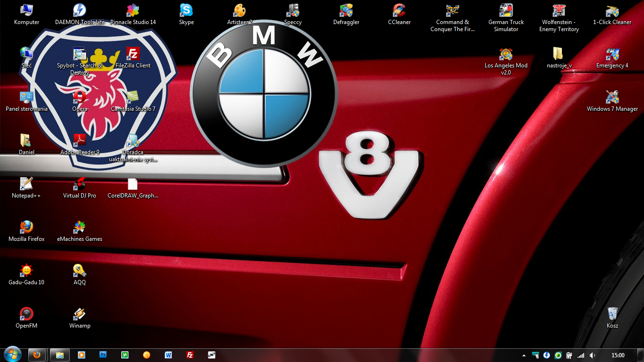
Task: Expand hidden system tray icons
Action: point(524,355)
